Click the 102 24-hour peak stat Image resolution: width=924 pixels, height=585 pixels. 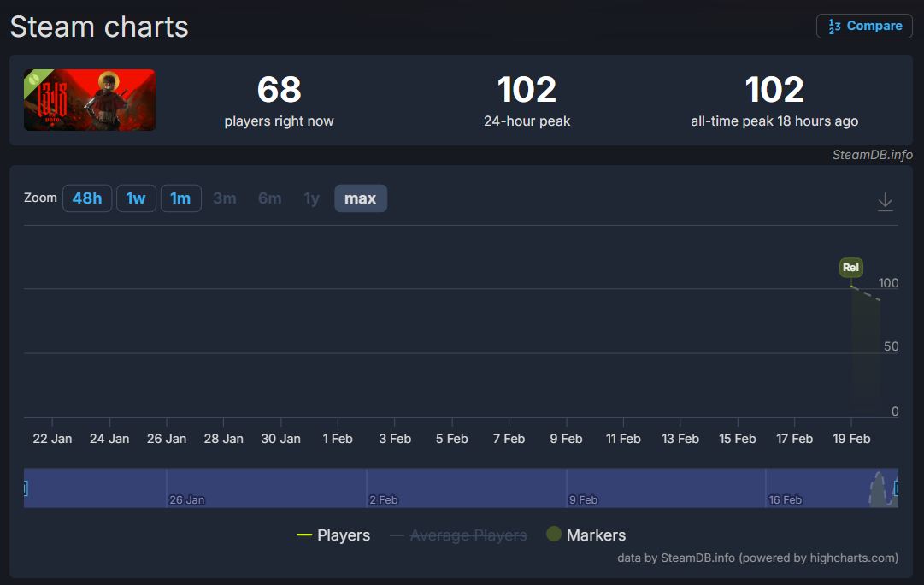pos(527,100)
